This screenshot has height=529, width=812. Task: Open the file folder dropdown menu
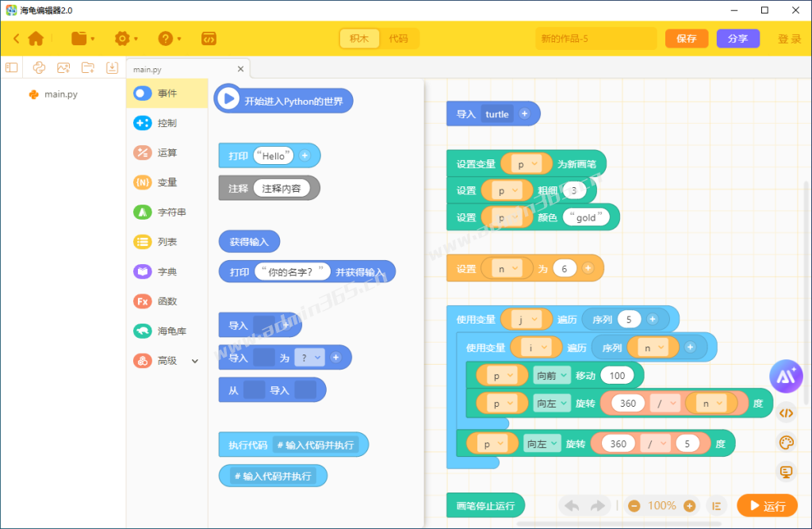82,38
